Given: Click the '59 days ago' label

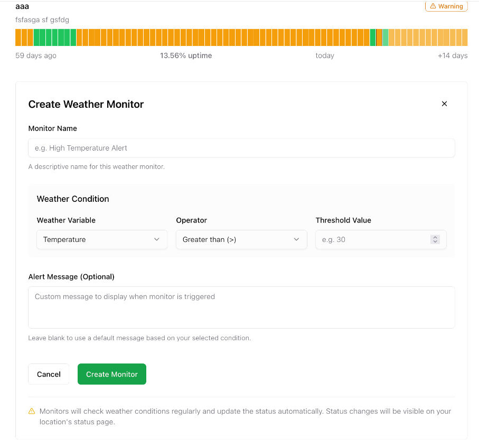Looking at the screenshot, I should click(x=36, y=55).
